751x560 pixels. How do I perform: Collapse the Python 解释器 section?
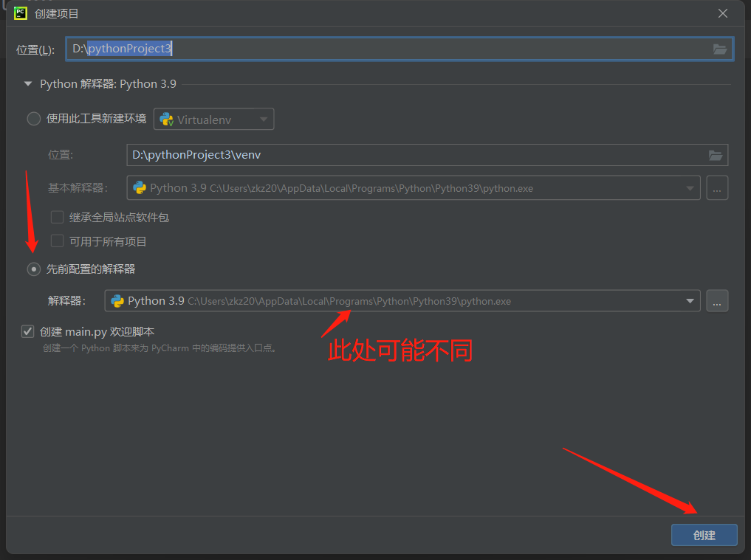(x=28, y=84)
